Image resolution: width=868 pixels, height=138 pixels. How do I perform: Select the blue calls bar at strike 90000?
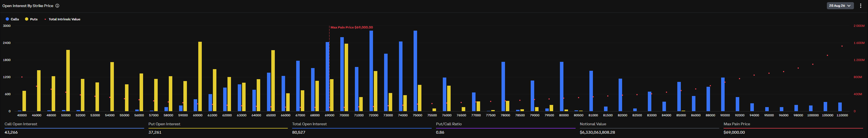(x=723, y=94)
